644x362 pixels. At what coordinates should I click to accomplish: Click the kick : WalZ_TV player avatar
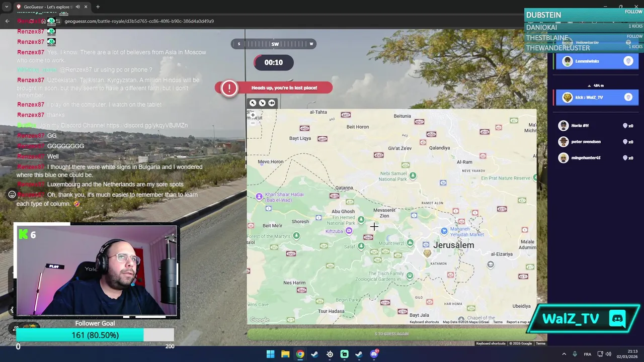tap(568, 98)
